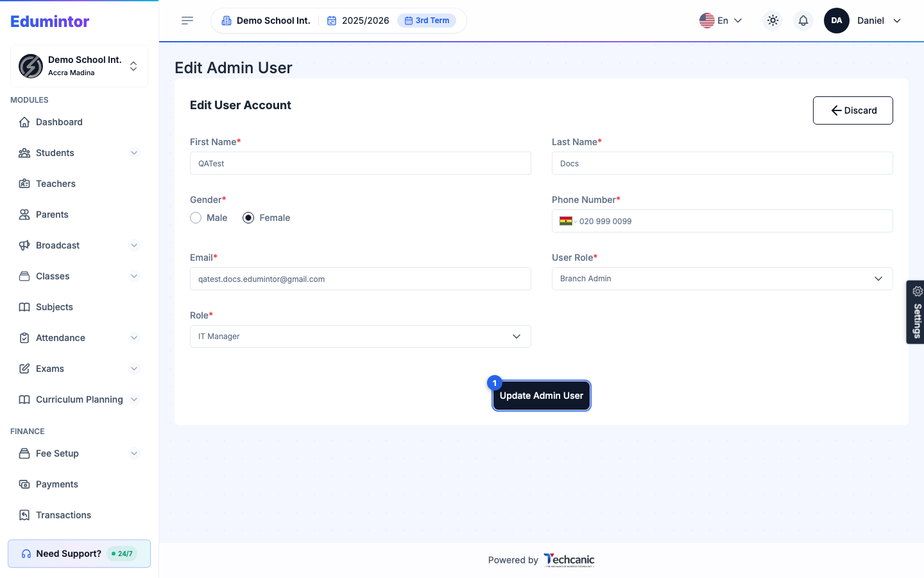This screenshot has height=578, width=924.
Task: Click the Subjects book icon
Action: tap(24, 307)
